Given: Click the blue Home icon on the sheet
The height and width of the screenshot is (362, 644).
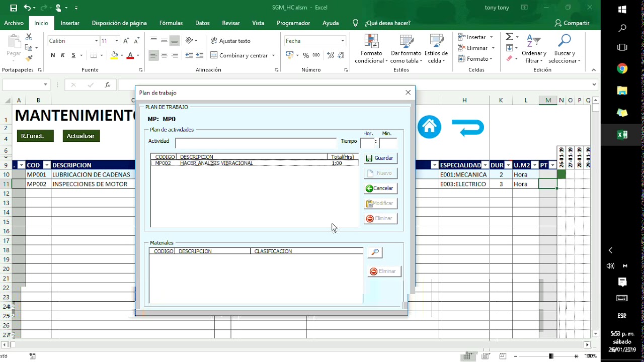Looking at the screenshot, I should click(x=429, y=127).
